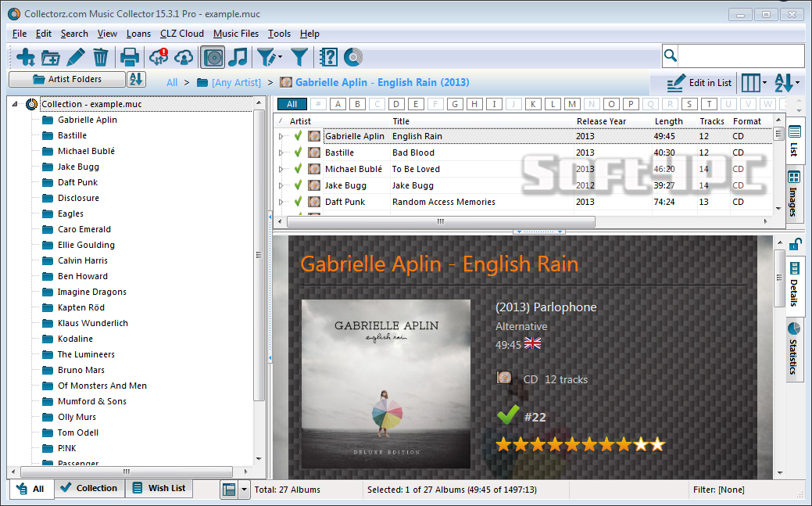Click the All breadcrumb link
Screen dimensions: 812x506
tap(172, 82)
